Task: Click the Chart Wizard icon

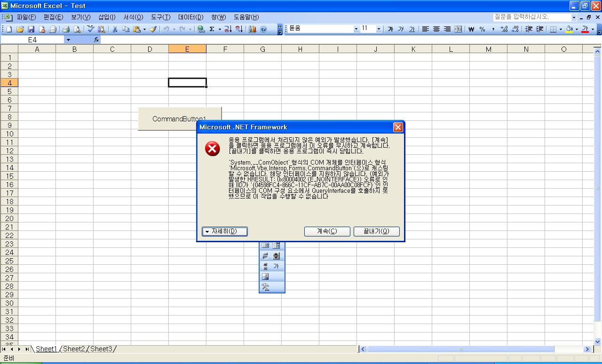Action: pyautogui.click(x=253, y=29)
